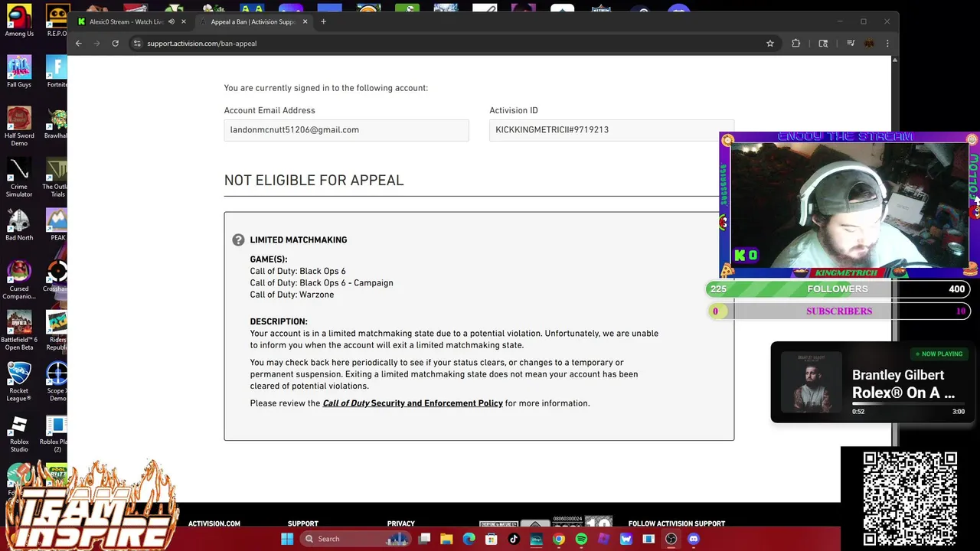This screenshot has width=980, height=551.
Task: Click the Google Chrome taskbar icon
Action: click(559, 539)
